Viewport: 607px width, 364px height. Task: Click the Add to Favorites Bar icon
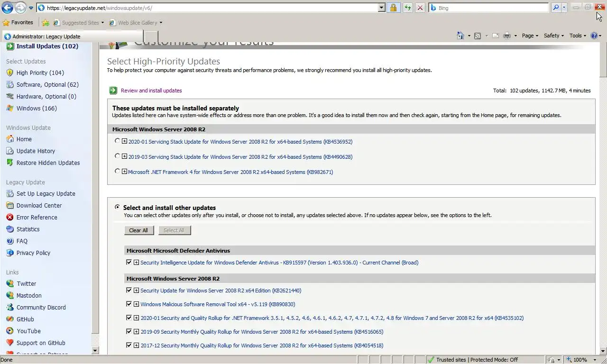click(46, 22)
